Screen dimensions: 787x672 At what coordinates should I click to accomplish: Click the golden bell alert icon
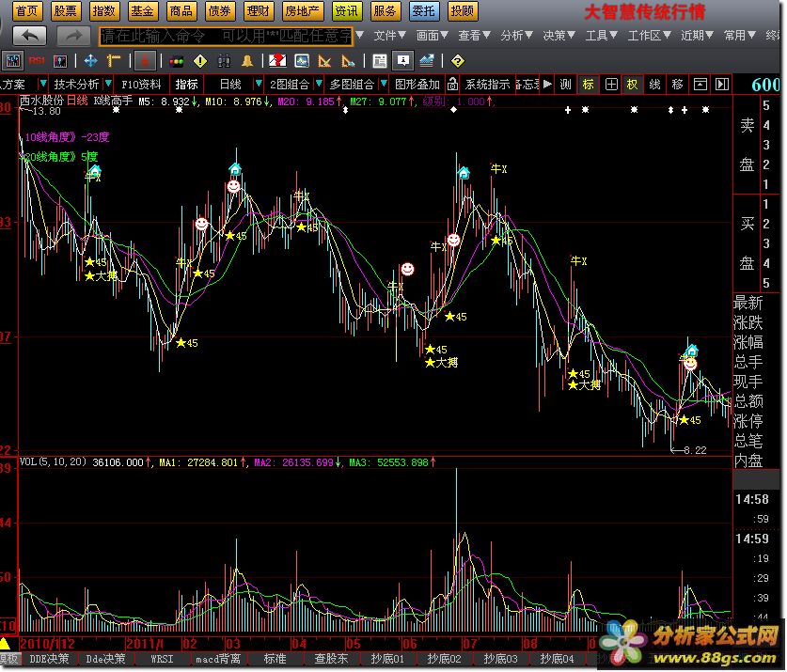tap(247, 61)
